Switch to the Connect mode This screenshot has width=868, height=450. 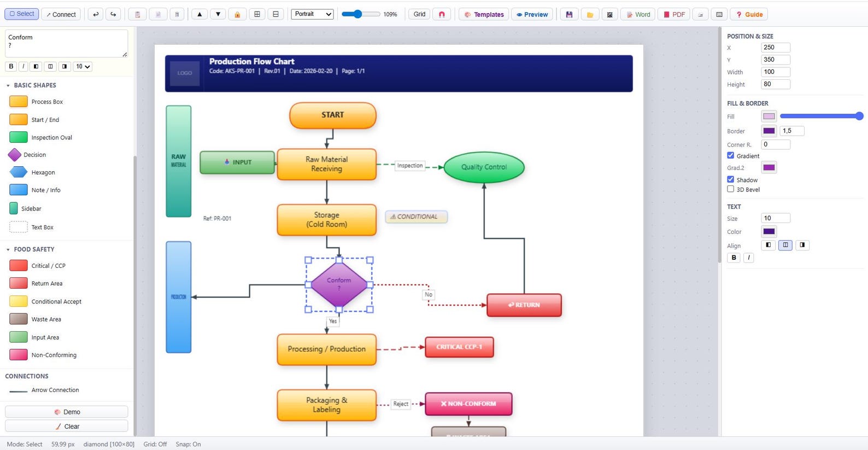pyautogui.click(x=61, y=14)
